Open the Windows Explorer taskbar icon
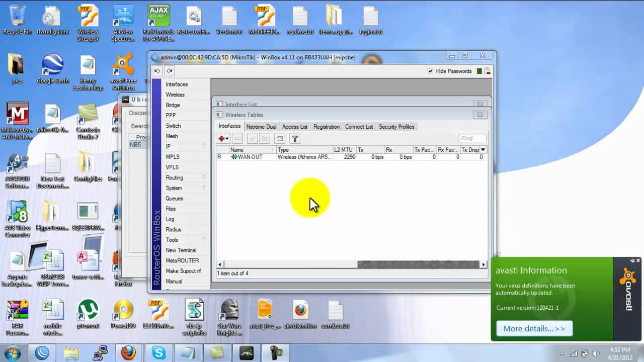 [x=71, y=353]
